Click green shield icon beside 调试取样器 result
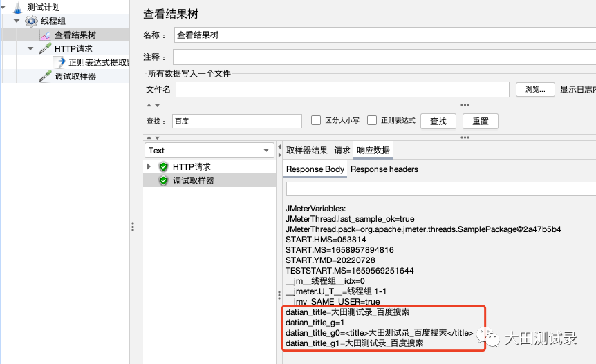596x364 pixels. coord(163,181)
